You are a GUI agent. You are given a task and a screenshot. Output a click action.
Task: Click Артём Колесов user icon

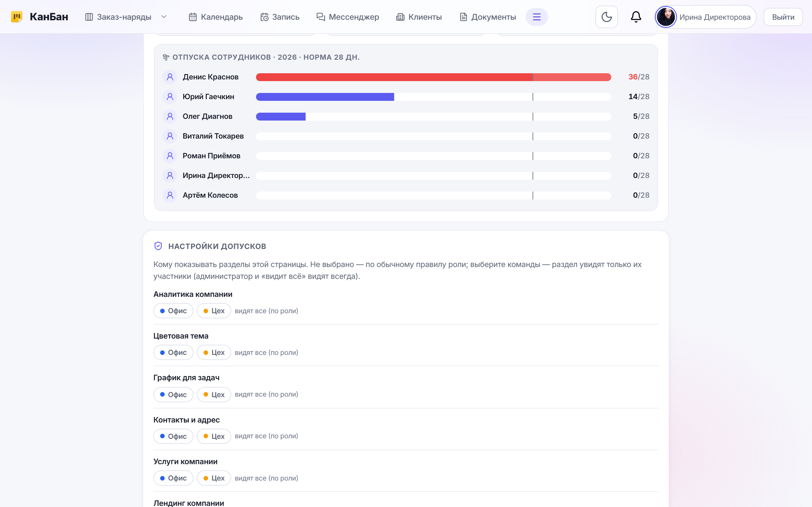[170, 195]
